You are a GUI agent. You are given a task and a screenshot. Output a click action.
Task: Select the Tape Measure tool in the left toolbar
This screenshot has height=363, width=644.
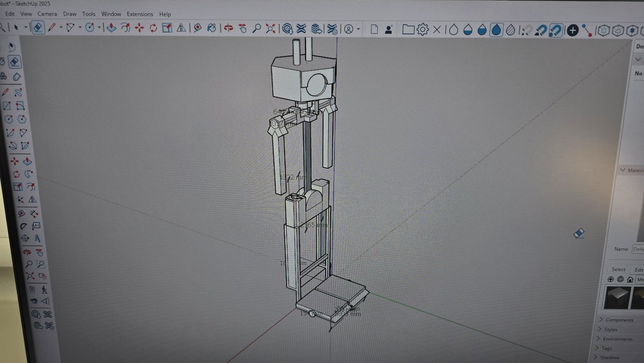coord(21,214)
